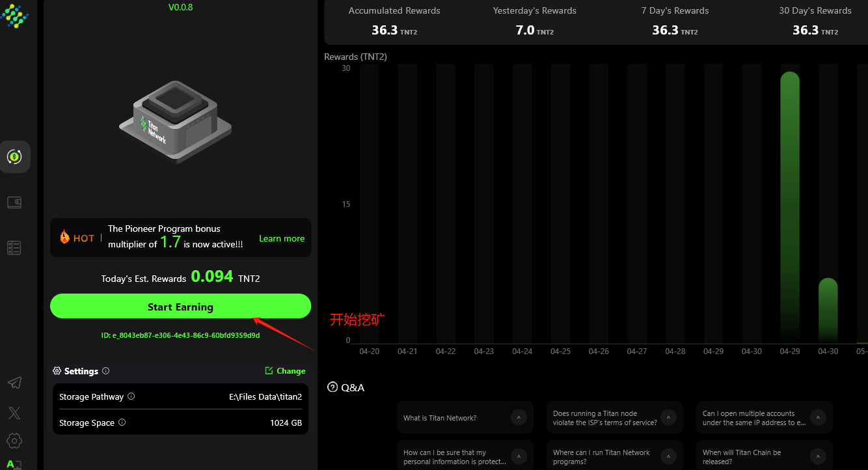
Task: Open the X (Twitter) link icon
Action: [x=14, y=413]
